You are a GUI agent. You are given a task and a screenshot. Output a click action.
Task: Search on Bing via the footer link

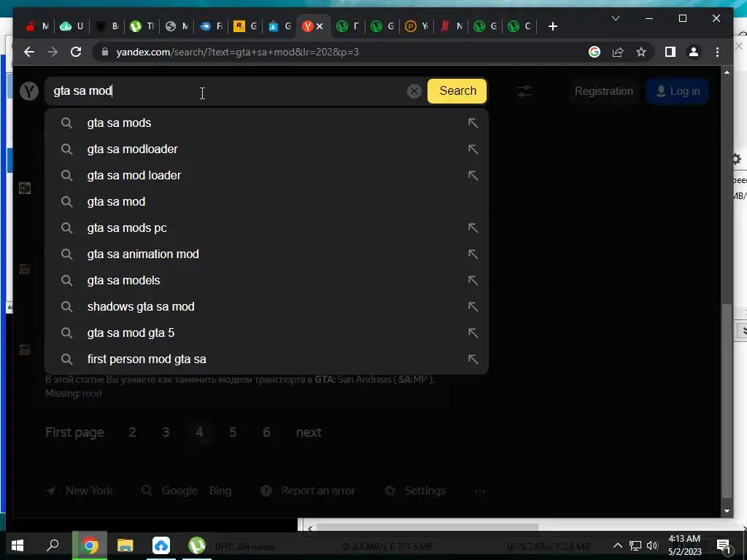point(220,491)
